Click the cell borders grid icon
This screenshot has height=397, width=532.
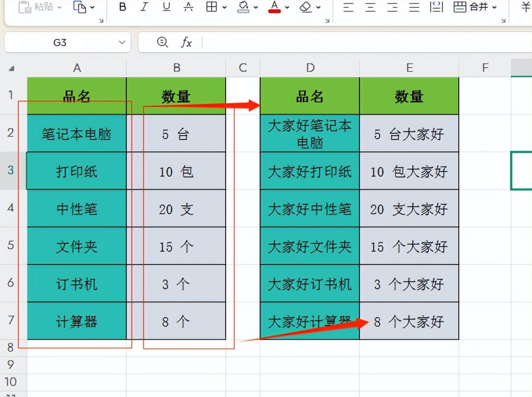212,7
